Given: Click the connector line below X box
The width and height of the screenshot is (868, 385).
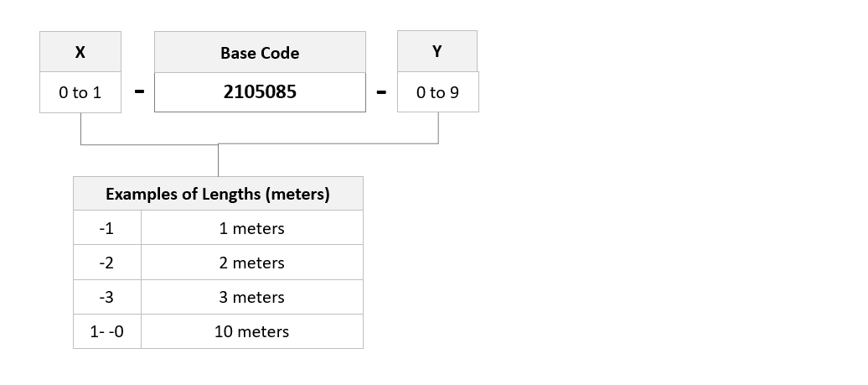Looking at the screenshot, I should 80,129.
